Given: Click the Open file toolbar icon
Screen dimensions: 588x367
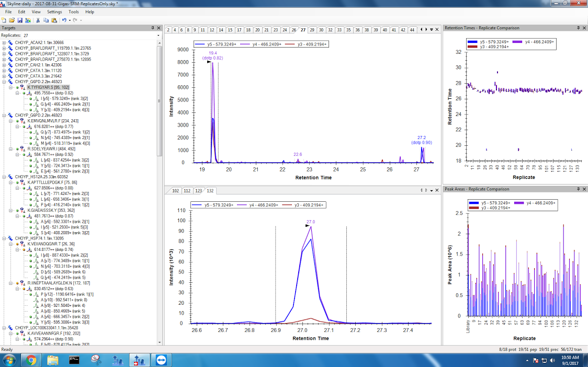Looking at the screenshot, I should [x=12, y=20].
